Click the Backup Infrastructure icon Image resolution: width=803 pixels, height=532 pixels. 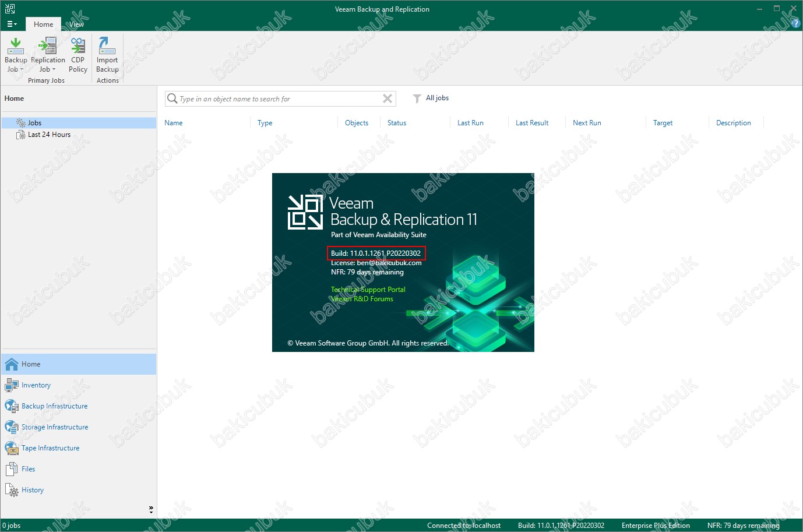point(12,406)
